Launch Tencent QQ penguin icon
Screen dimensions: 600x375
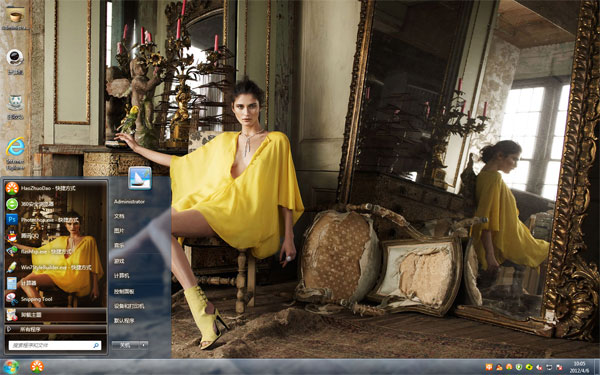[x=12, y=236]
